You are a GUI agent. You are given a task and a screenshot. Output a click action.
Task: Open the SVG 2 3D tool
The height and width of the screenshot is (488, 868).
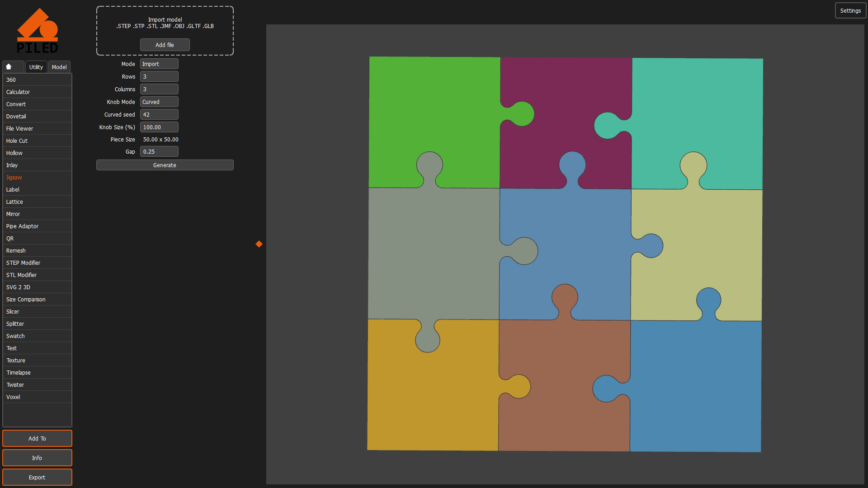37,287
